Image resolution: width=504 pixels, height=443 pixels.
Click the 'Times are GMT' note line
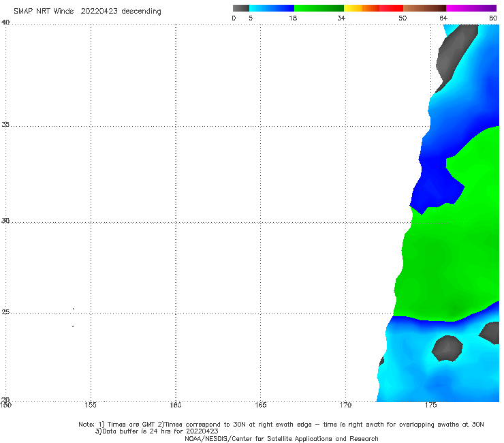pyautogui.click(x=281, y=425)
